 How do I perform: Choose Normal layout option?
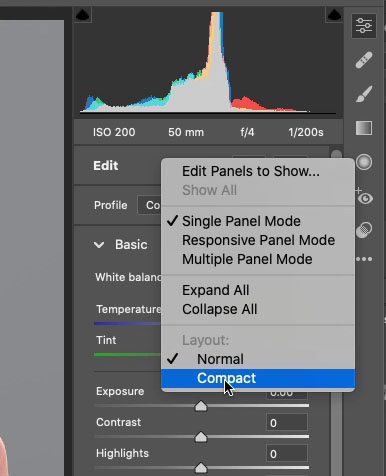click(220, 359)
